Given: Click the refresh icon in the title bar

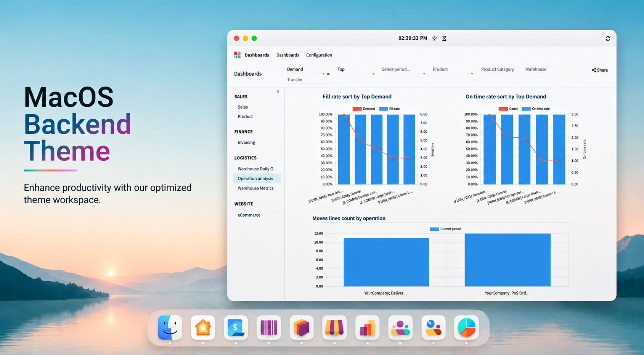Looking at the screenshot, I should pos(608,39).
